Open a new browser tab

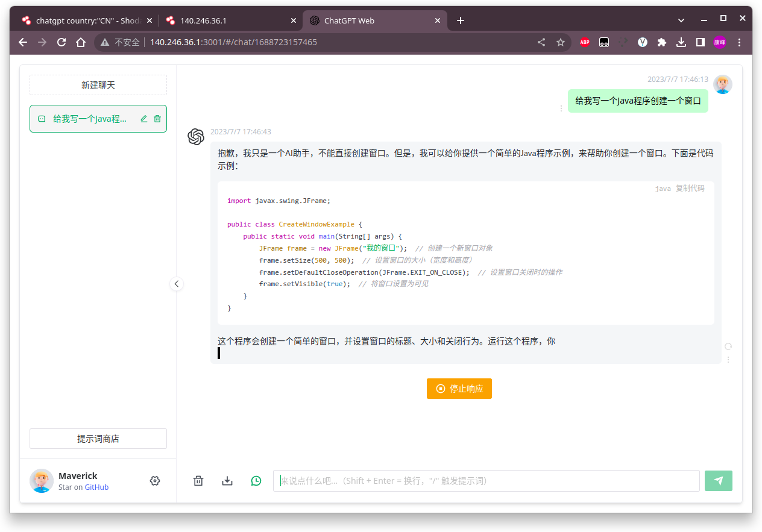point(461,20)
